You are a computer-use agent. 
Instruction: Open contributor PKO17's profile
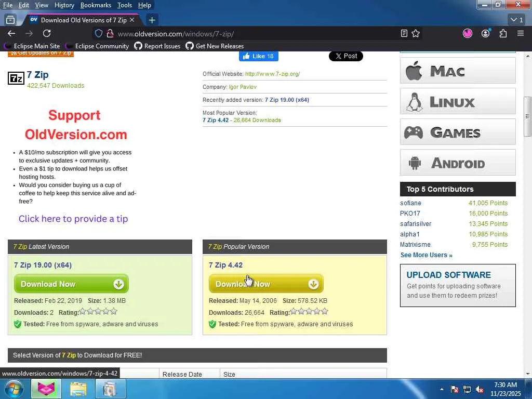[x=410, y=214]
